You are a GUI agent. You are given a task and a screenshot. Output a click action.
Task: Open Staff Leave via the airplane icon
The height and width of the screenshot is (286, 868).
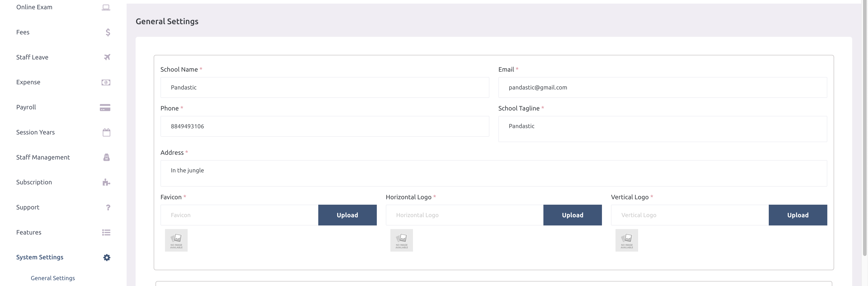(x=106, y=57)
